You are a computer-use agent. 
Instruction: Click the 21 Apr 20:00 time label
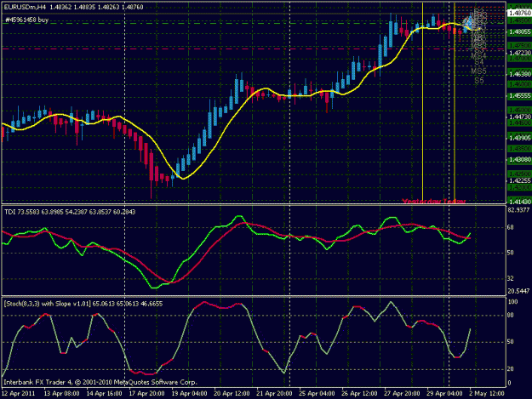(x=274, y=394)
